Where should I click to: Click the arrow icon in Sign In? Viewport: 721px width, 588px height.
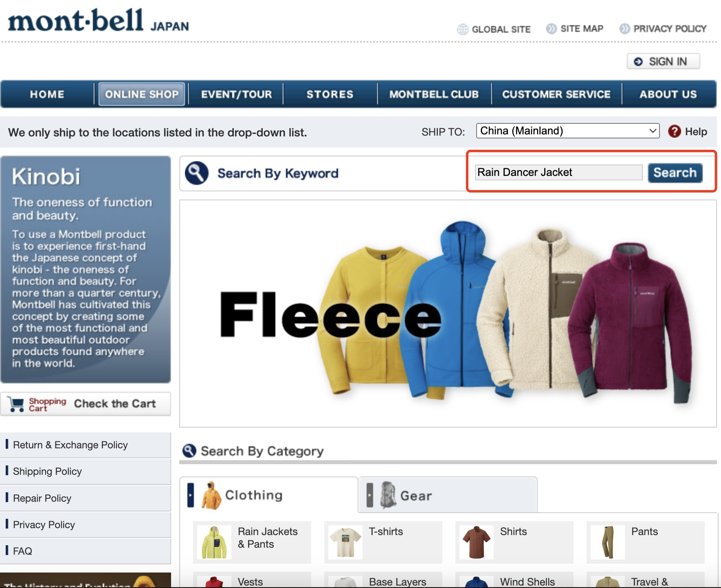[638, 61]
